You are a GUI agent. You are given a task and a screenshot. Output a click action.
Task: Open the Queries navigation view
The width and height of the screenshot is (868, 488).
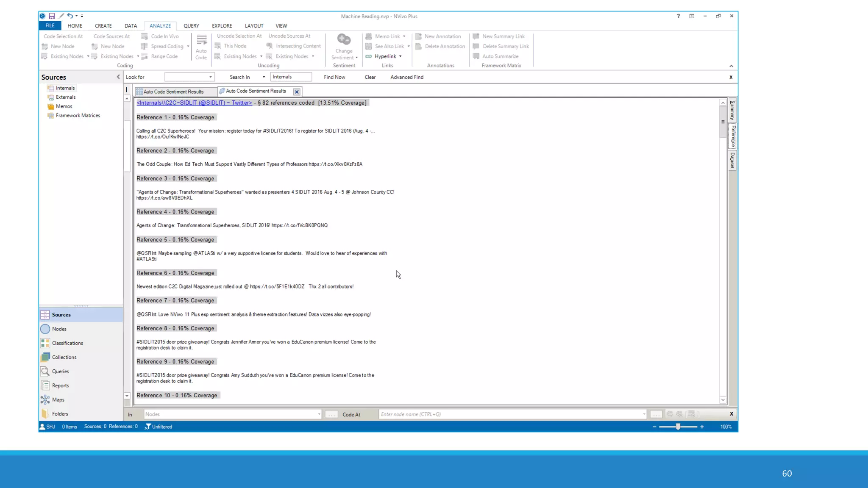point(60,371)
